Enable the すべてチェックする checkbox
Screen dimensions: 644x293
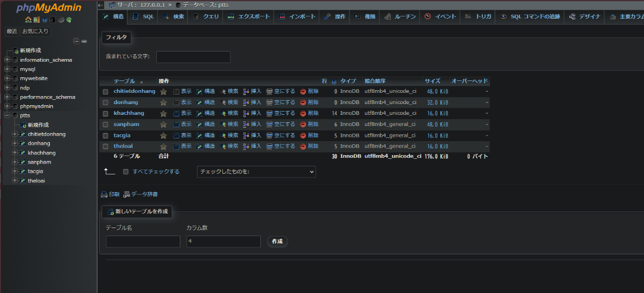click(x=126, y=172)
